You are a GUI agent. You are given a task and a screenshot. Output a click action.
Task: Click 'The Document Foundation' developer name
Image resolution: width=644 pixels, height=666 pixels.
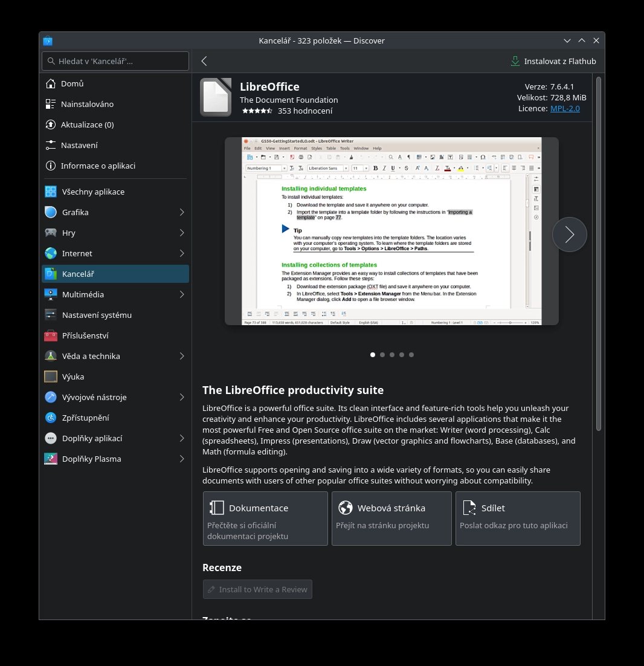point(289,100)
